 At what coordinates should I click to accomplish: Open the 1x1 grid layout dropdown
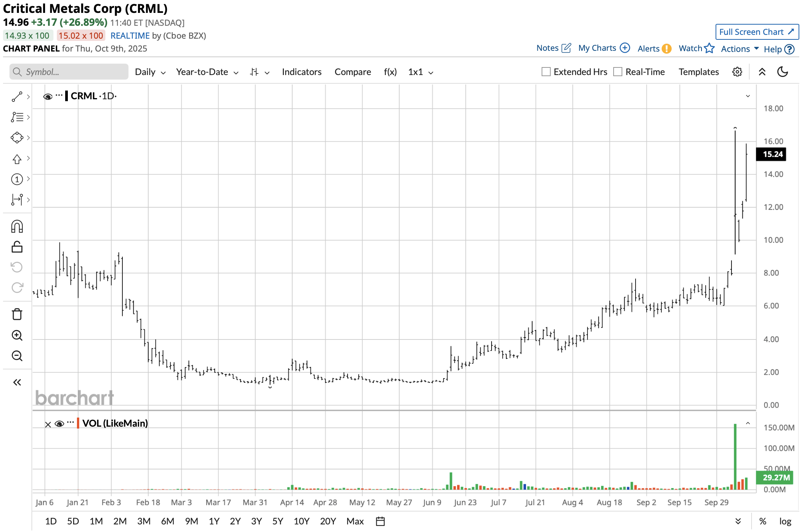pos(420,72)
